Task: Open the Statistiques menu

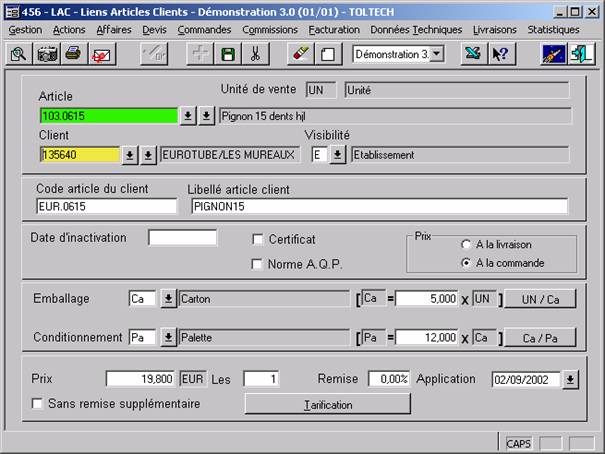Action: [x=553, y=30]
